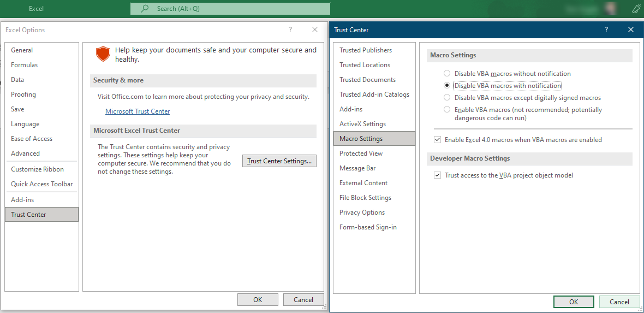The image size is (644, 313).
Task: Select Enable VBA macros option
Action: point(447,109)
